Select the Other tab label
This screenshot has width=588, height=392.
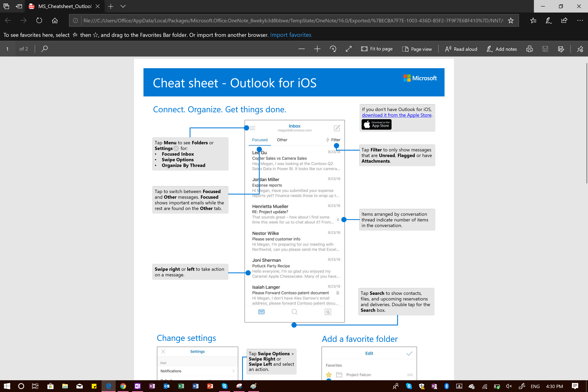coord(282,140)
